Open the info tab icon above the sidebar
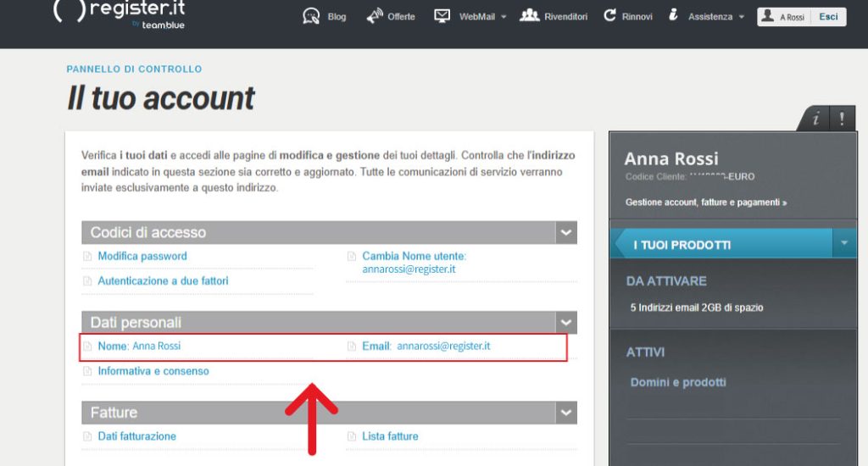This screenshot has height=466, width=868. tap(815, 119)
